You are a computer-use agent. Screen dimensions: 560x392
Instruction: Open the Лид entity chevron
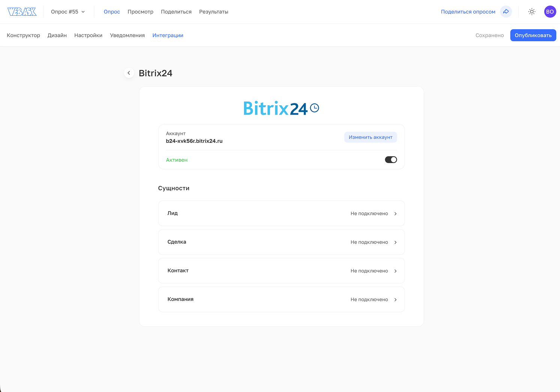click(x=395, y=214)
